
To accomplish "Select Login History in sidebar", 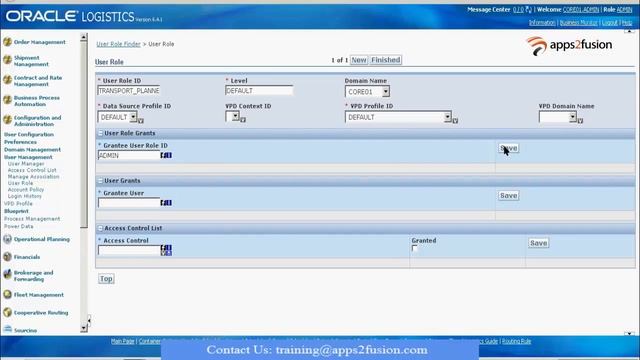I will click(24, 196).
